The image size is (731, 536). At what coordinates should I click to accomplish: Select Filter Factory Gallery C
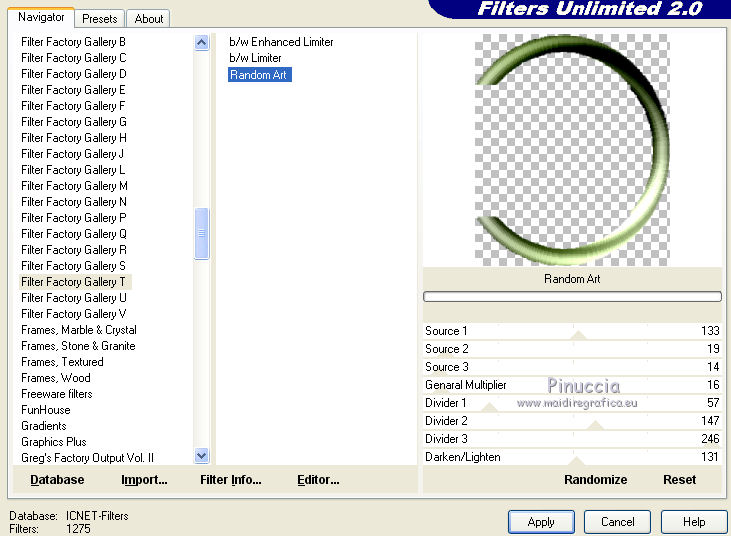[x=74, y=58]
